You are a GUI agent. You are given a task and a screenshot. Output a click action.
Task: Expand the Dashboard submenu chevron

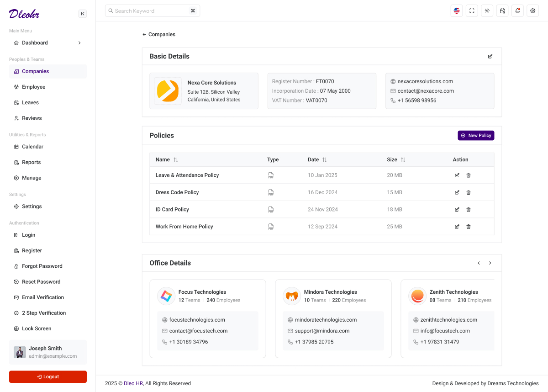point(79,42)
